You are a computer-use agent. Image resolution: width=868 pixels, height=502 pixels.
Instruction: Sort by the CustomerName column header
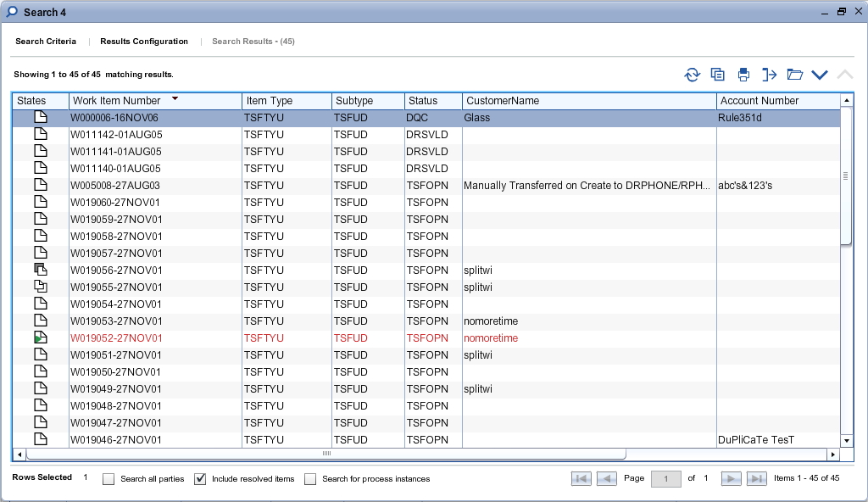pos(503,101)
